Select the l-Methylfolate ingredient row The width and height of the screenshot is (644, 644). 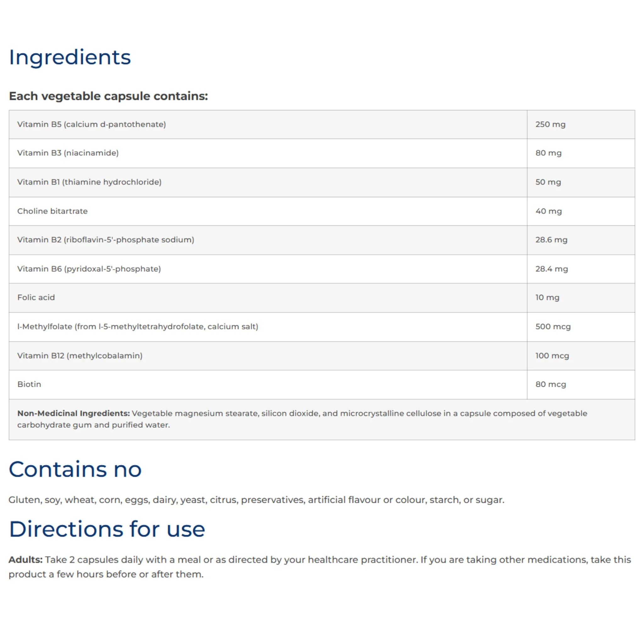pos(322,327)
